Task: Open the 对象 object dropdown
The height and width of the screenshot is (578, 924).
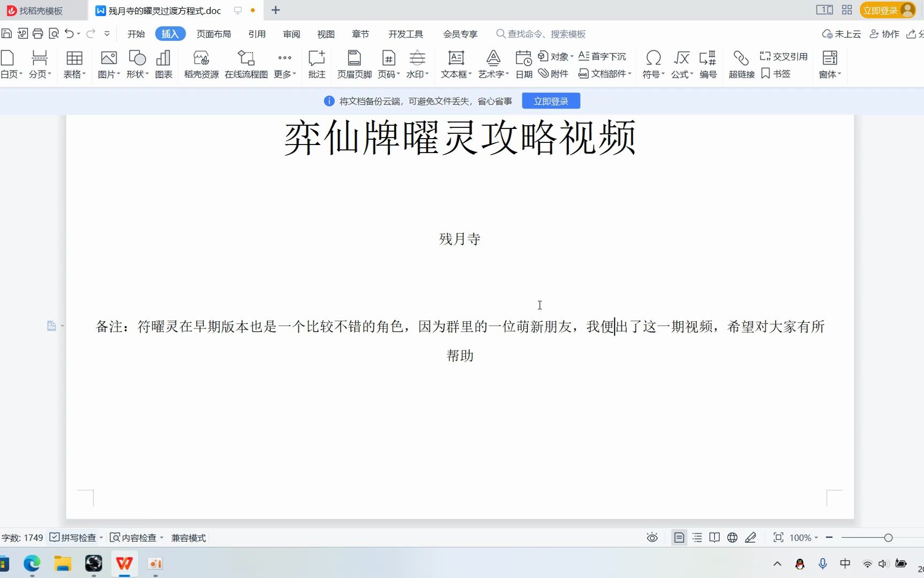Action: (x=556, y=56)
